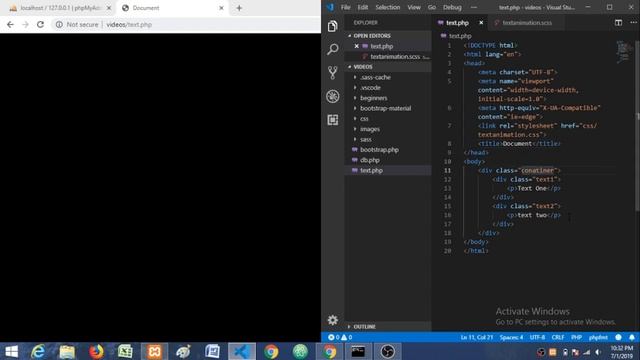Open the Debug menu
The height and width of the screenshot is (360, 640).
[x=452, y=7]
